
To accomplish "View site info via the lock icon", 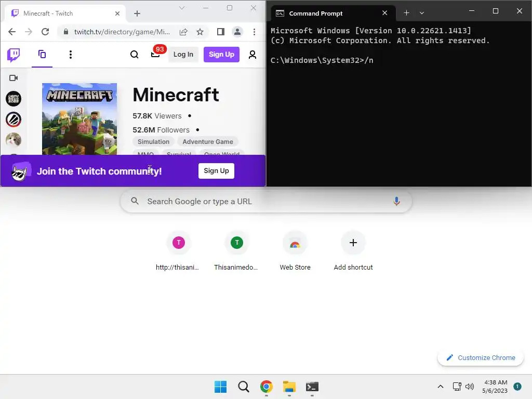I will point(66,32).
